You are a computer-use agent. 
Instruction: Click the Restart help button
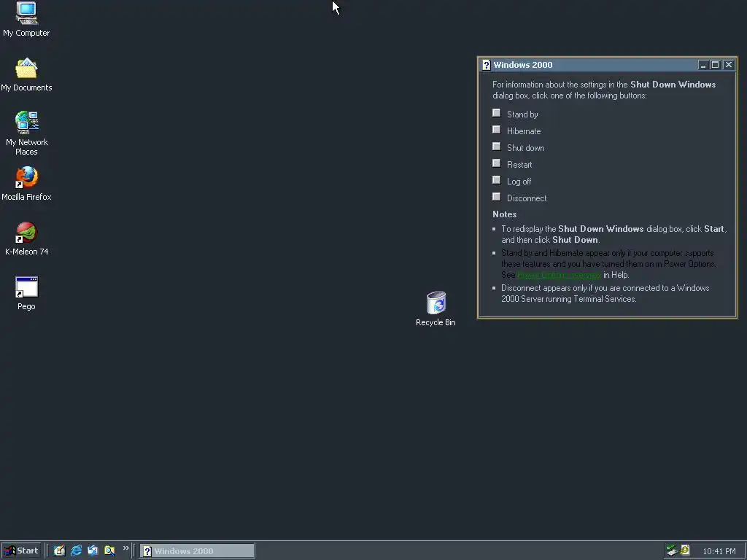pos(496,163)
